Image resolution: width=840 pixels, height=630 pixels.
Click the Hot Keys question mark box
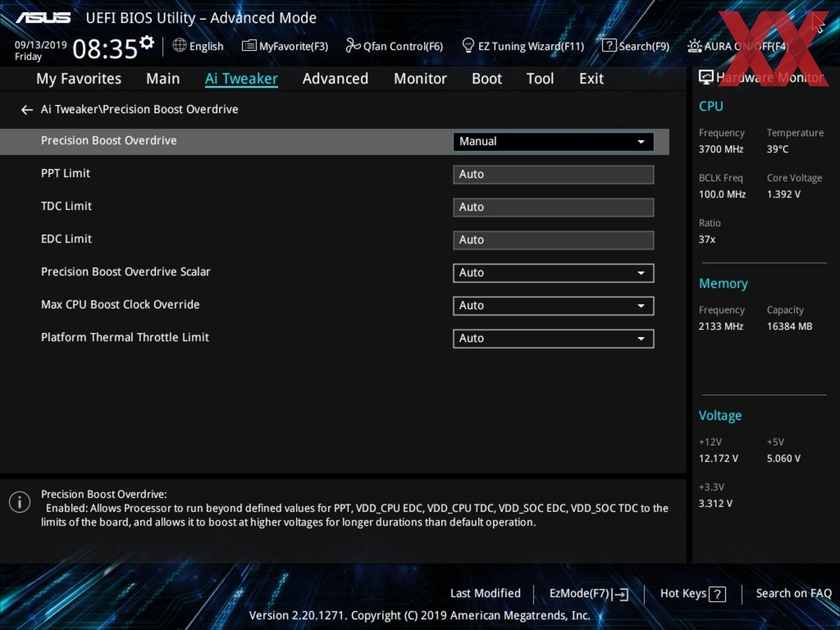point(717,594)
